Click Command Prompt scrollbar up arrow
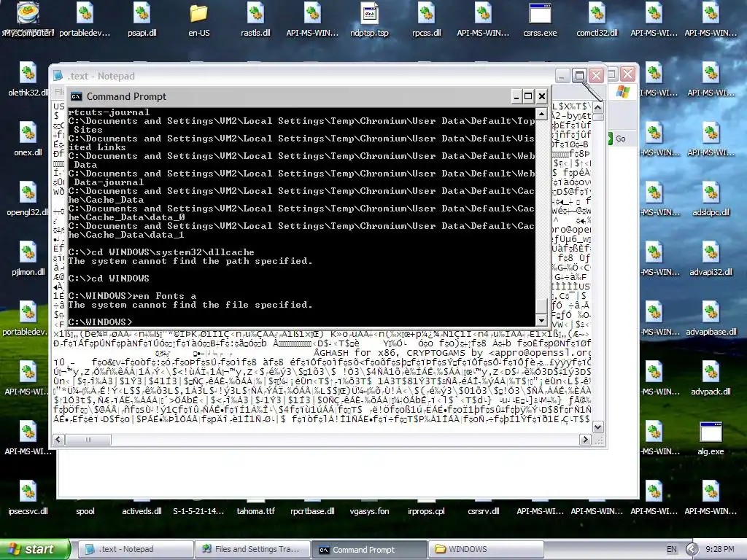Screen dimensions: 747x560 click(x=541, y=114)
